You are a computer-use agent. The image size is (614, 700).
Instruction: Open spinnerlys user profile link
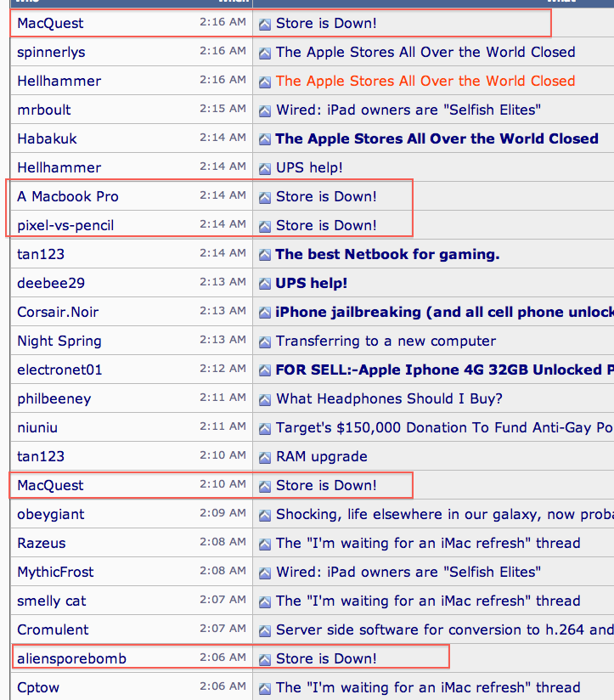click(x=51, y=53)
